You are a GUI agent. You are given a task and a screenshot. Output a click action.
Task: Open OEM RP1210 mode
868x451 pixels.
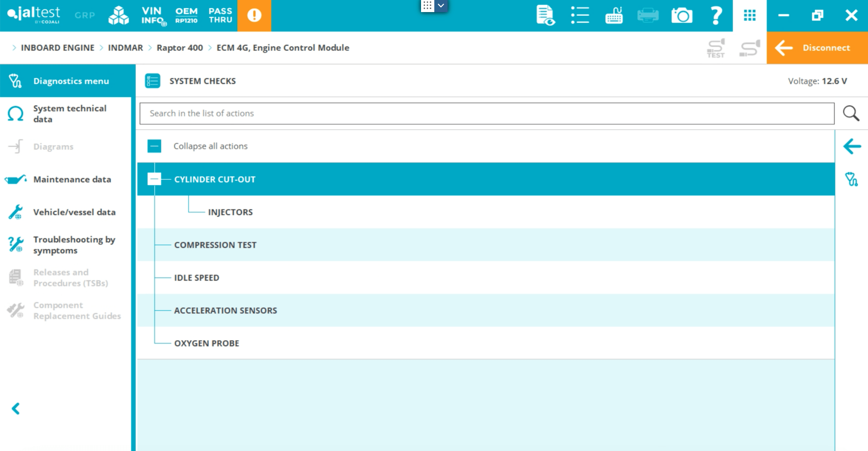(186, 15)
